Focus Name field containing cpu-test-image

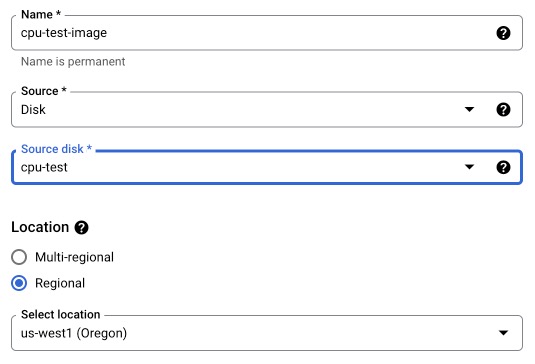267,33
